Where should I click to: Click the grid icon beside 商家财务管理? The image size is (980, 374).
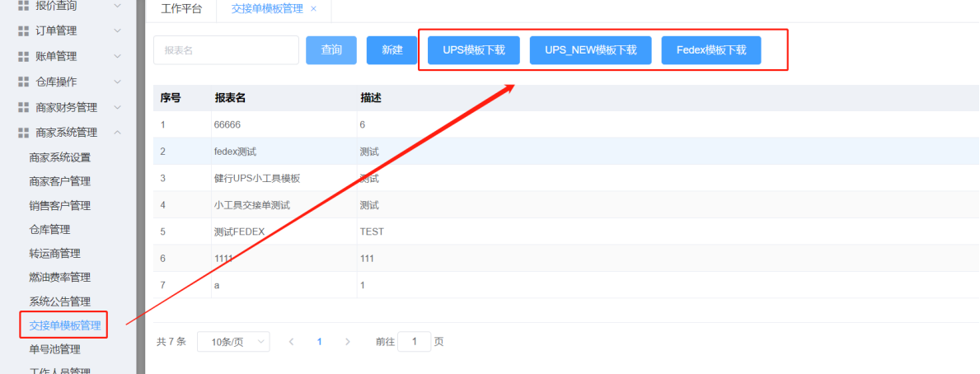coord(23,107)
